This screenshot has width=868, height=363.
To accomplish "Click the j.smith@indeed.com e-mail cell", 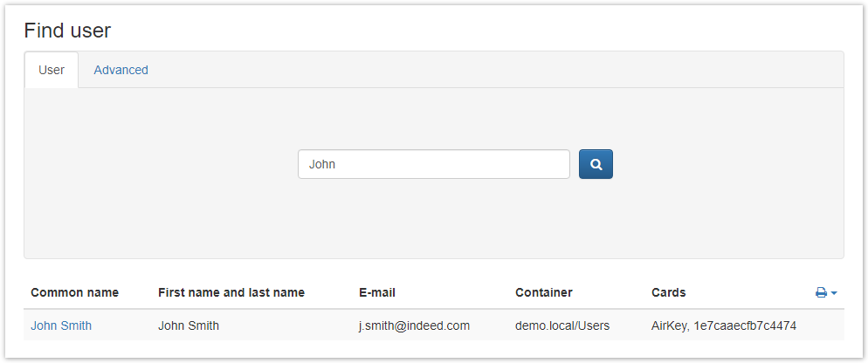I will [414, 325].
